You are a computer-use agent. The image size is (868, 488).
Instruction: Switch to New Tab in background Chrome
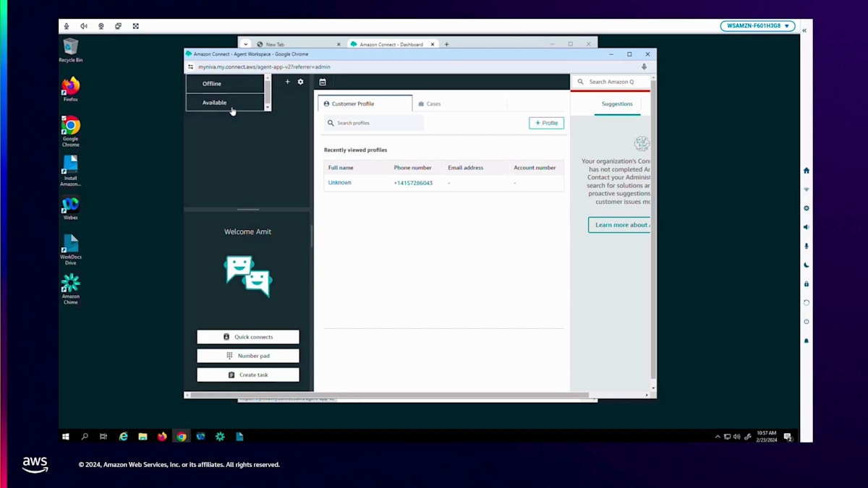[x=298, y=44]
